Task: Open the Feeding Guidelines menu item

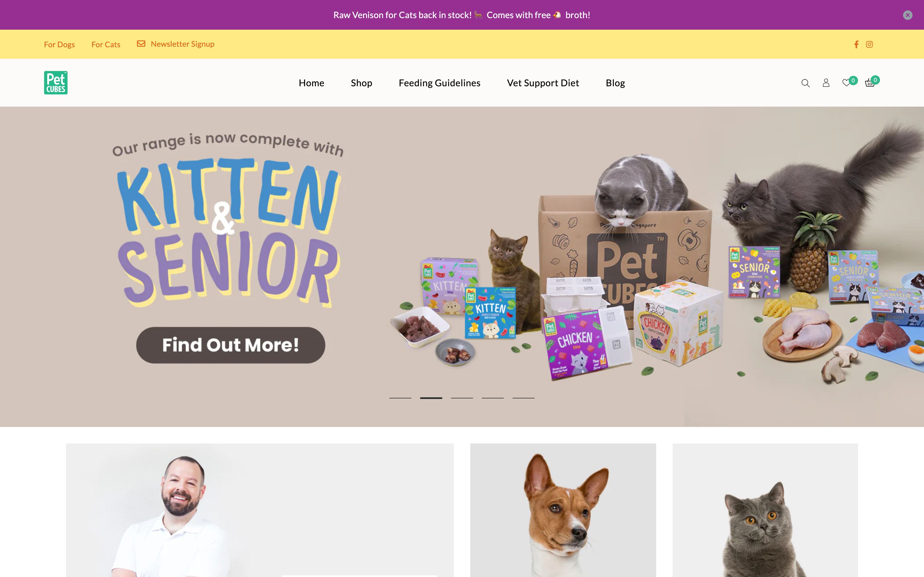Action: tap(439, 83)
